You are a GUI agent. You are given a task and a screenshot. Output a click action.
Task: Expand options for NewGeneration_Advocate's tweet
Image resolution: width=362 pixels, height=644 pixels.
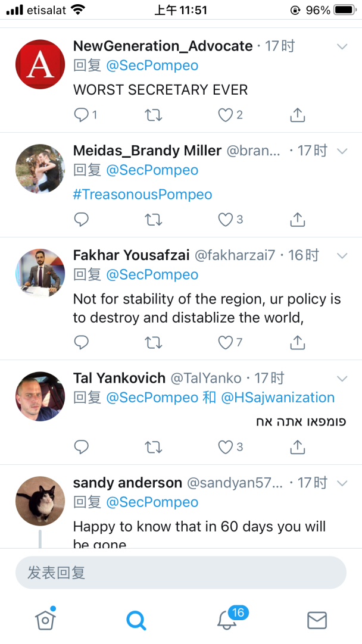(x=342, y=46)
